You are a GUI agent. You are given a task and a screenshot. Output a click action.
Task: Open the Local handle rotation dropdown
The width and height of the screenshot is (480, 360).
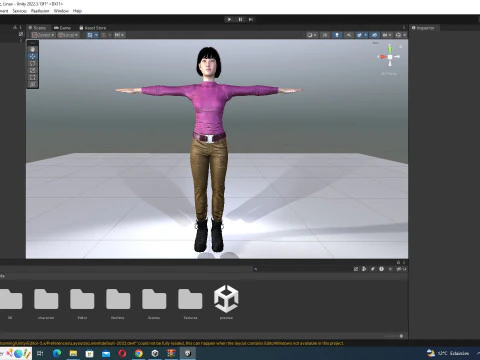[68, 35]
